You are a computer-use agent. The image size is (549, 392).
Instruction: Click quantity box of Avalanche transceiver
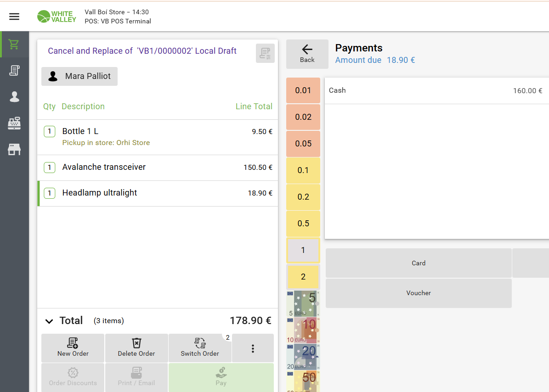coord(49,168)
